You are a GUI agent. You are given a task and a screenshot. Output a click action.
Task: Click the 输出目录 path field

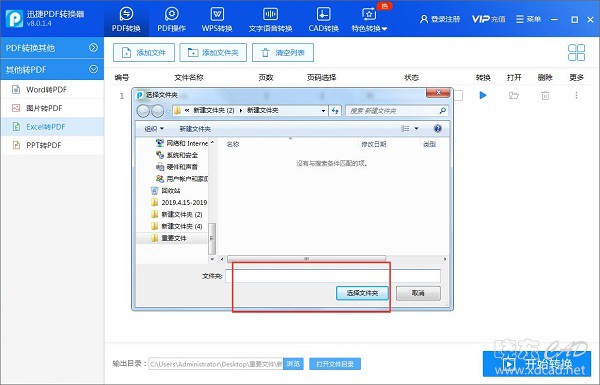coord(216,364)
